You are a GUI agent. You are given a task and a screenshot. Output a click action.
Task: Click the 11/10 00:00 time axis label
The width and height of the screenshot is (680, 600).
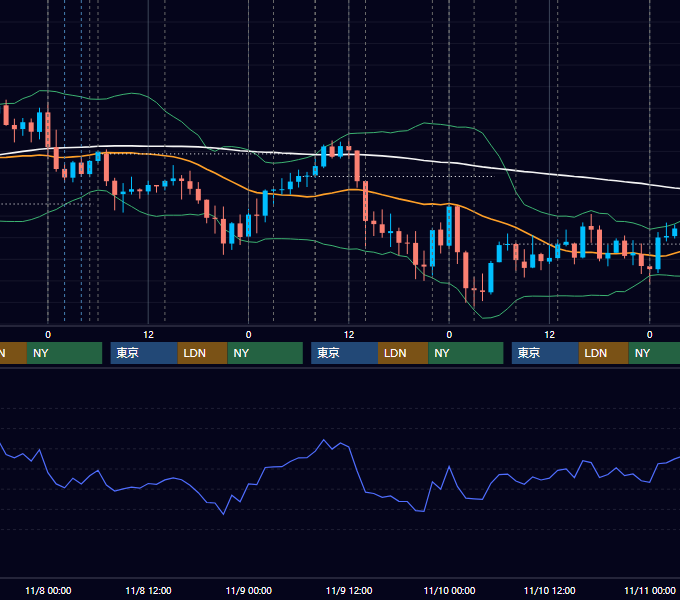(449, 590)
